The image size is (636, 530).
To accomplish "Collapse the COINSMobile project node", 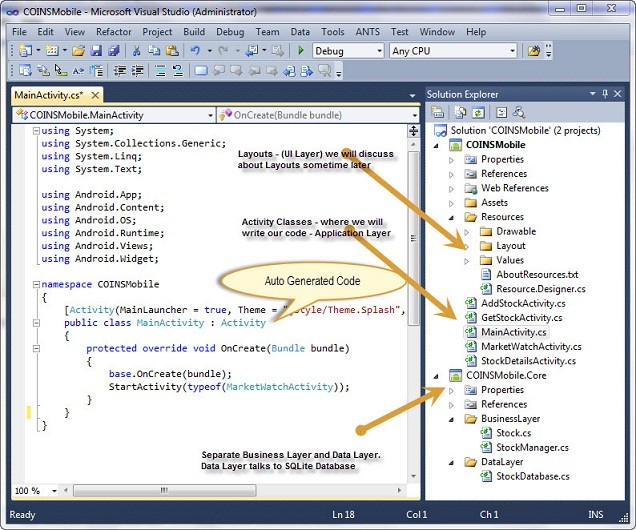I will click(436, 146).
